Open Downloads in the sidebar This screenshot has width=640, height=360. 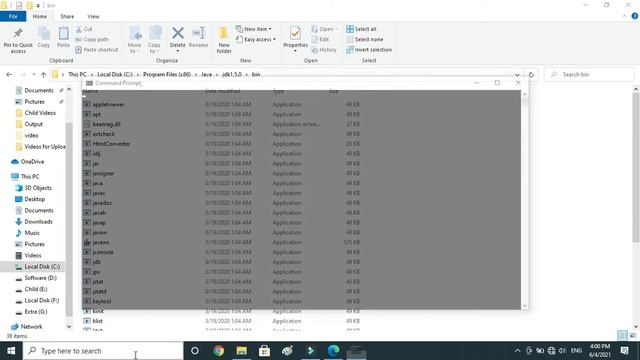tap(34, 222)
